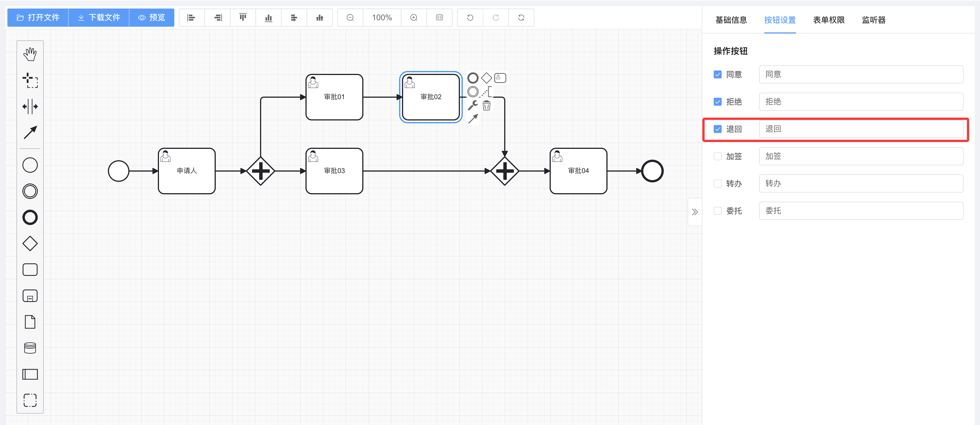Viewport: 980px width, 425px height.
Task: Activate the create/remove space tool
Action: coord(30,107)
